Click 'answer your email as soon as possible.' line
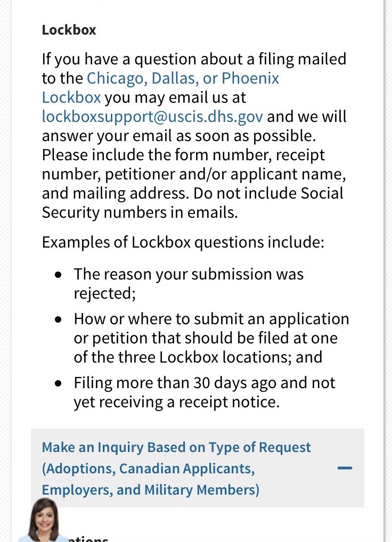The width and height of the screenshot is (392, 542). pos(179,136)
